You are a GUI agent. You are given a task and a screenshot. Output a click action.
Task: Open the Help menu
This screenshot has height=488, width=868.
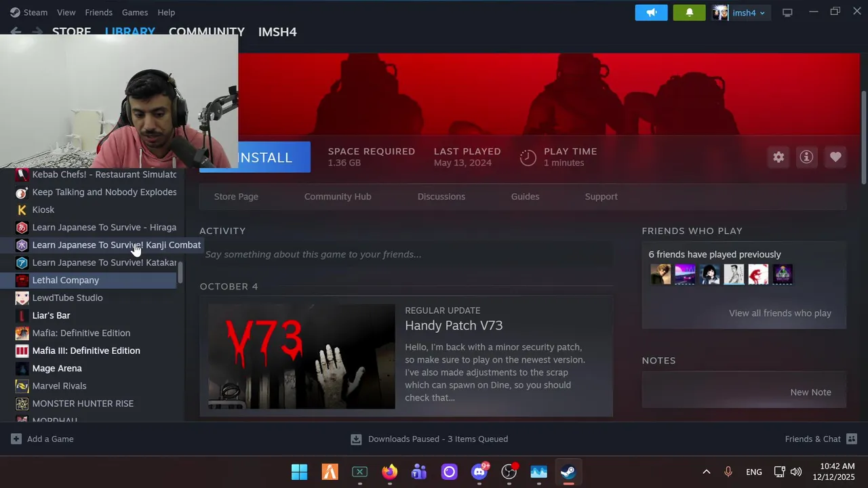click(166, 12)
